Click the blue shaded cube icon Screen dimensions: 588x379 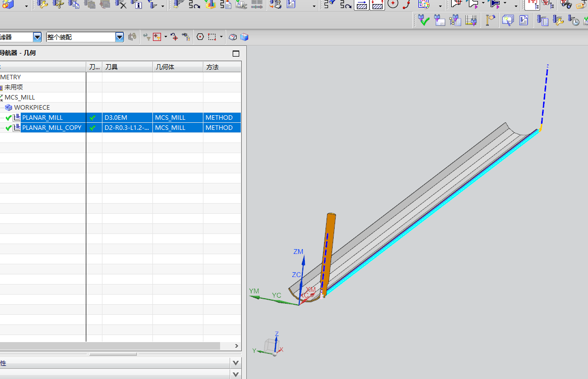[x=244, y=37]
